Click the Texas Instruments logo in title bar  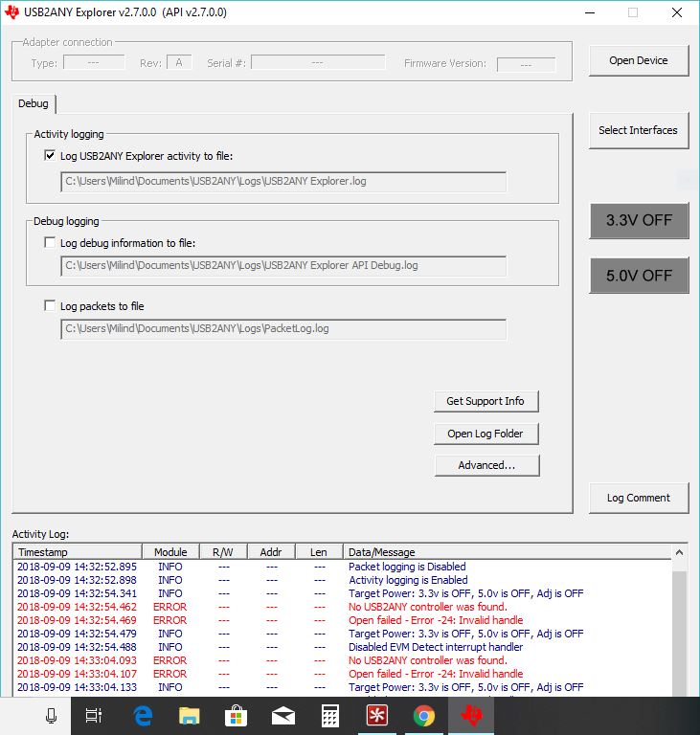point(11,12)
